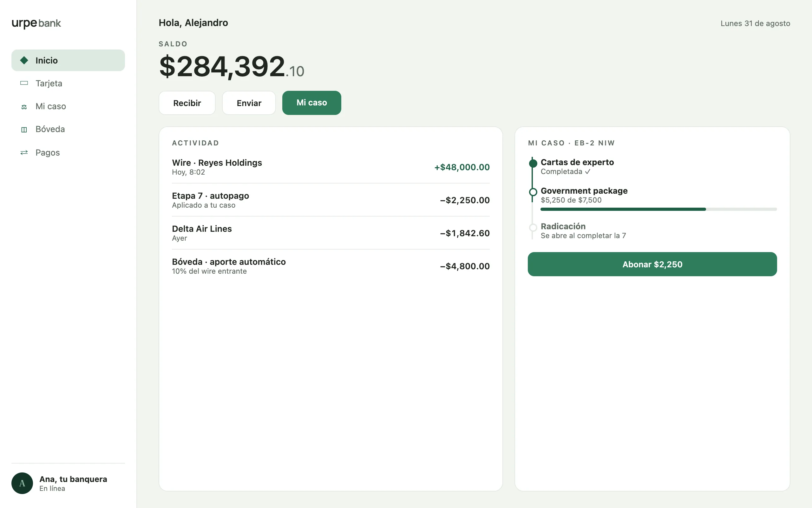Navigate to Pagos in sidebar

tap(68, 152)
